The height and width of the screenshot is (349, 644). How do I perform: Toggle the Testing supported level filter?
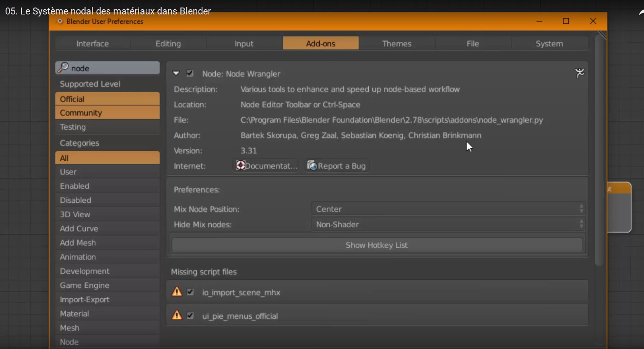coord(107,127)
